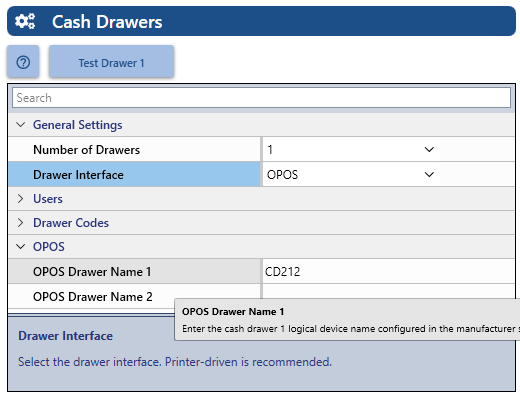Expand the Drawer Codes section chevron
This screenshot has height=396, width=520.
(x=21, y=223)
